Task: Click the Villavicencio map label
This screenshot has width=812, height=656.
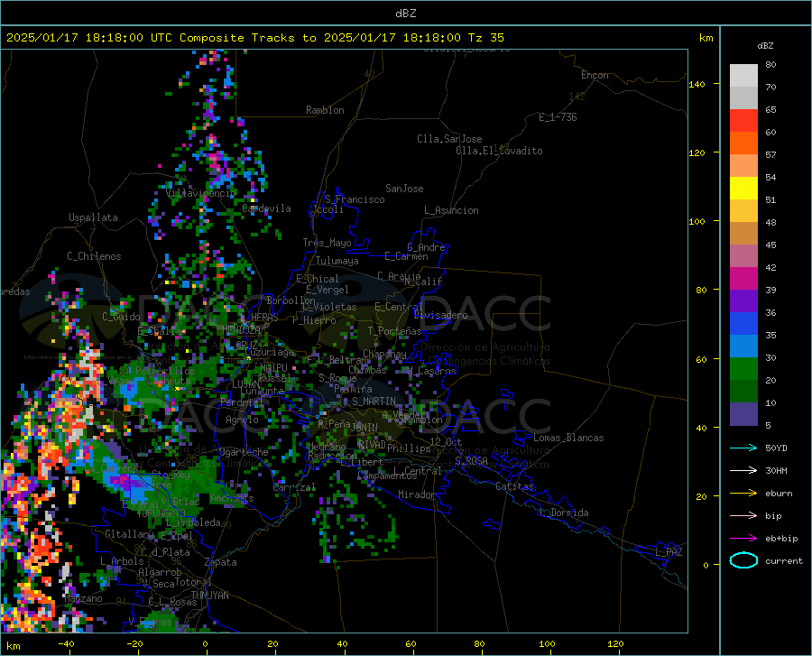Action: (201, 193)
